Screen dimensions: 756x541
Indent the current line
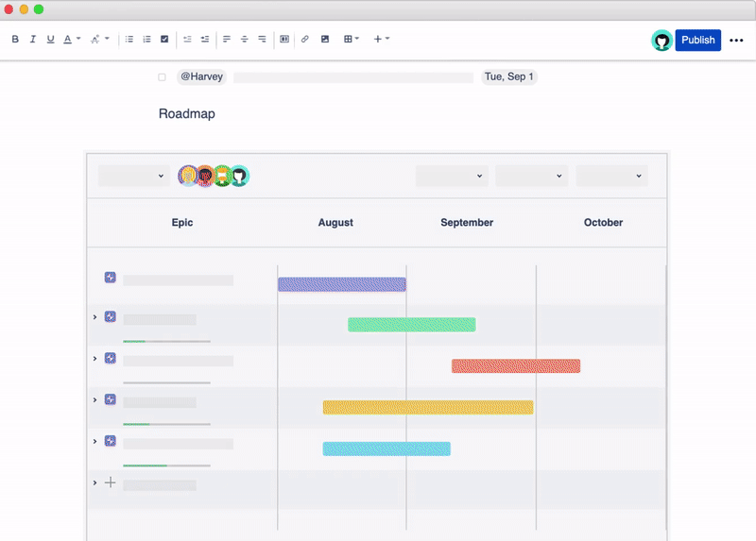tap(205, 39)
